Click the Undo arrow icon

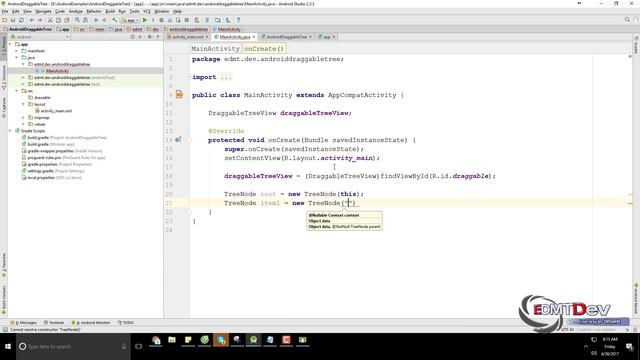(x=31, y=20)
